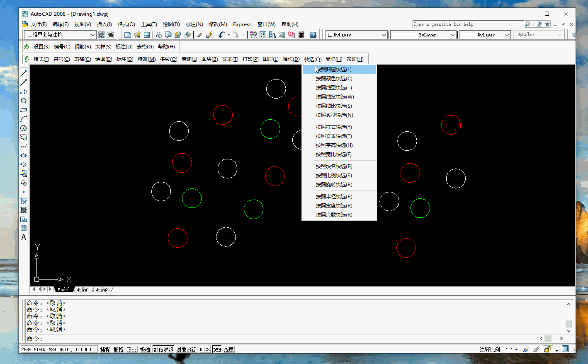Toggle 捕捉 snap mode in status bar
Screen dimensions: 588x364
point(105,350)
